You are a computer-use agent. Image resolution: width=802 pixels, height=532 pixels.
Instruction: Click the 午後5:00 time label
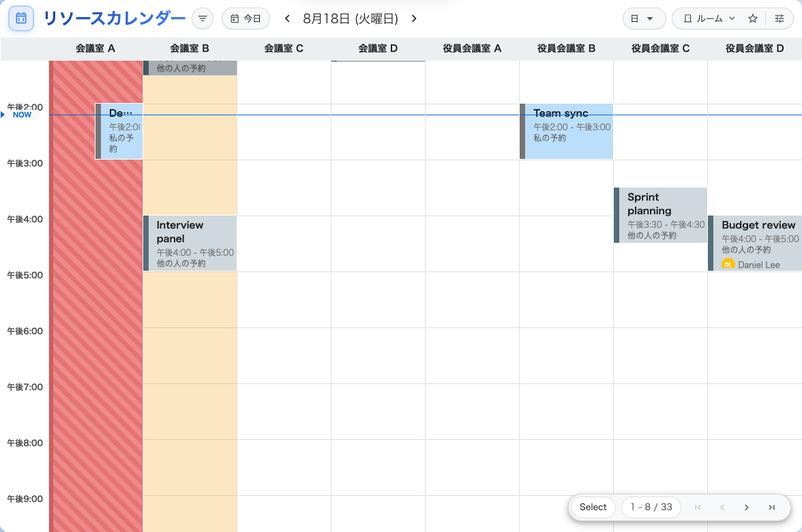(x=25, y=276)
